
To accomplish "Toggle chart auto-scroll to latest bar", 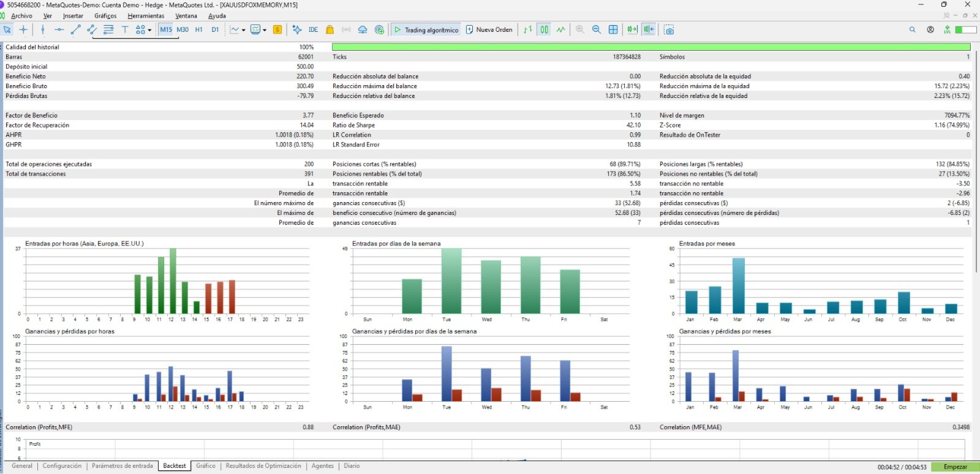I will [632, 29].
